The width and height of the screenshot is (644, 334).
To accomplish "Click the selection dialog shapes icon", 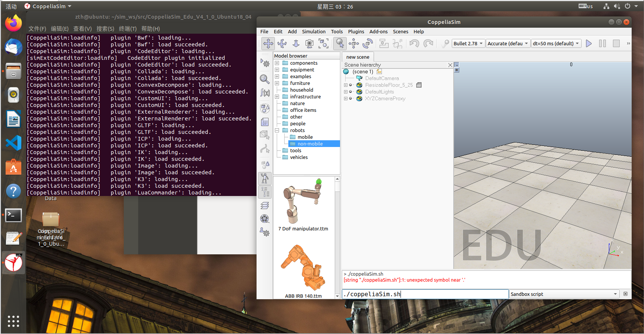I will (265, 165).
